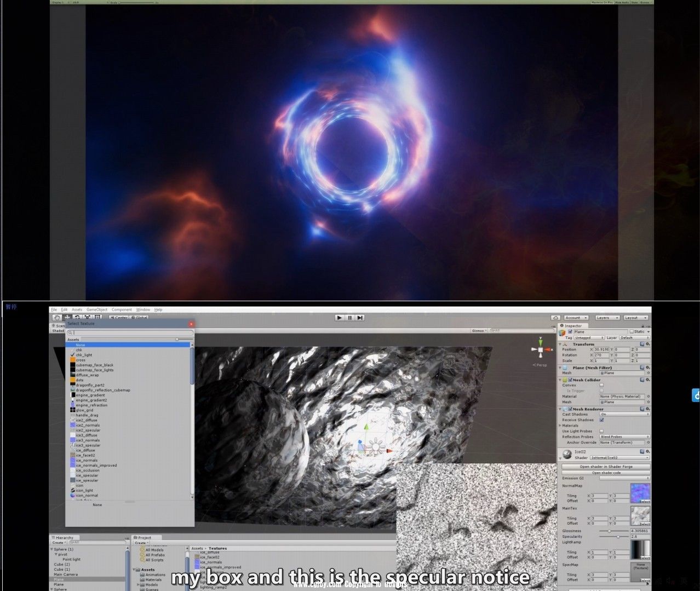Viewport: 700px width, 591px height.
Task: Click the Step frame button
Action: pyautogui.click(x=360, y=318)
